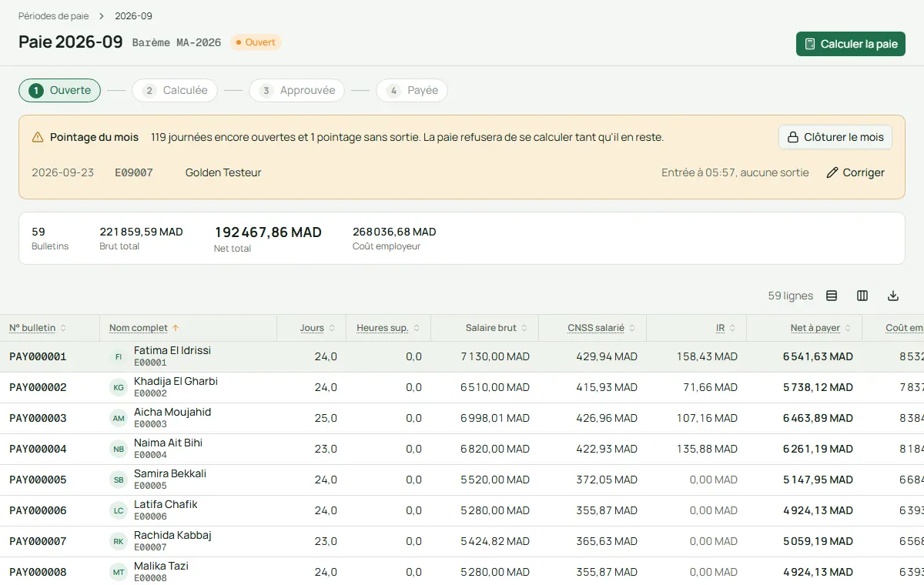924x585 pixels.
Task: Sort by Nom complet column
Action: 144,328
